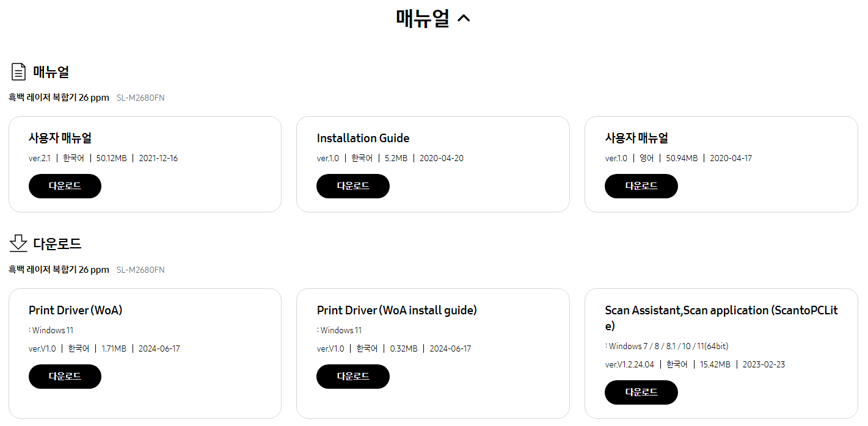Download the Print Driver (WoA install guide)
868x426 pixels.
352,376
